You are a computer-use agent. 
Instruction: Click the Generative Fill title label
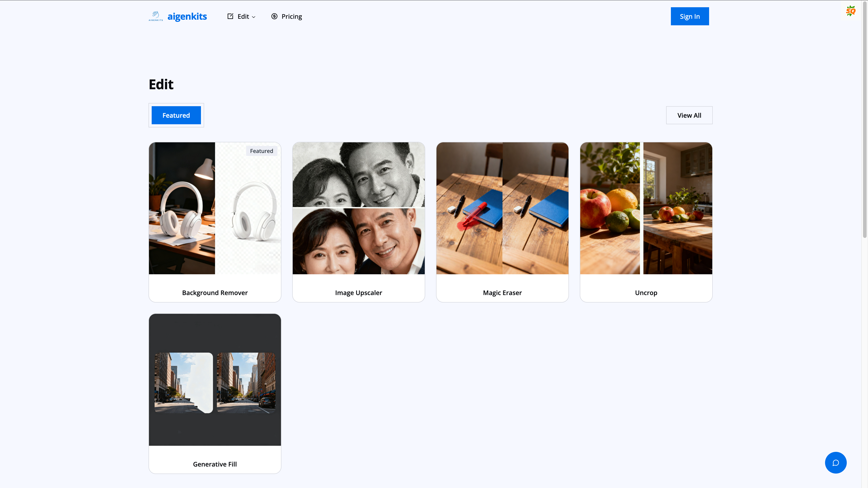(x=215, y=464)
